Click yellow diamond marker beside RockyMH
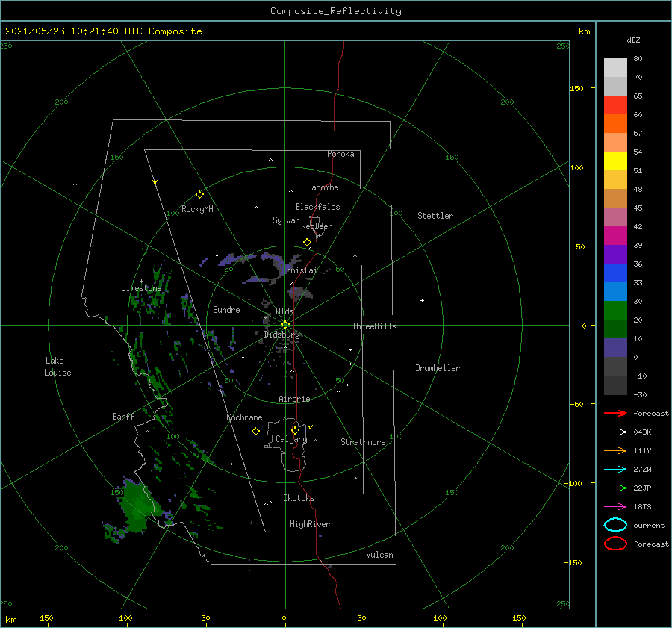 tap(199, 195)
